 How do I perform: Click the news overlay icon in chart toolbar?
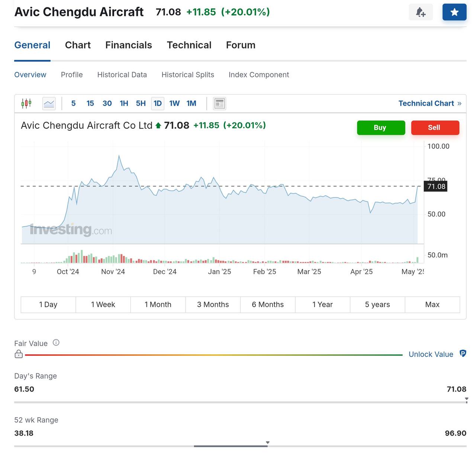tap(219, 103)
